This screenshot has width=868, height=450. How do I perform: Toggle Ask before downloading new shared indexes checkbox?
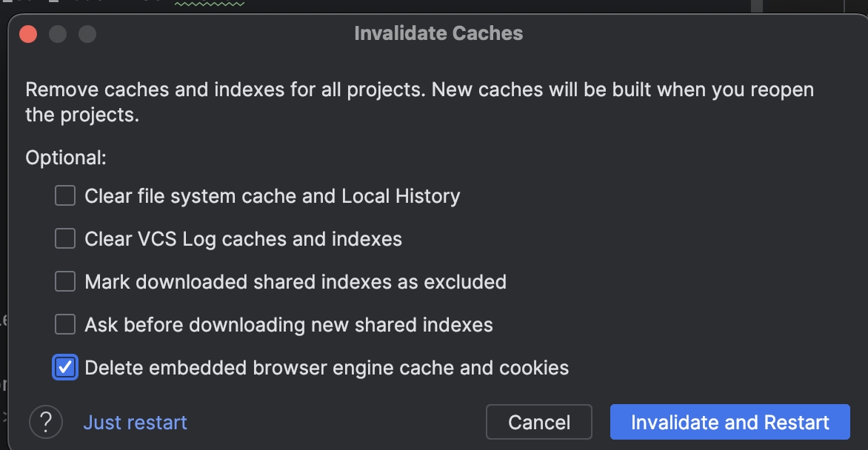pos(65,324)
